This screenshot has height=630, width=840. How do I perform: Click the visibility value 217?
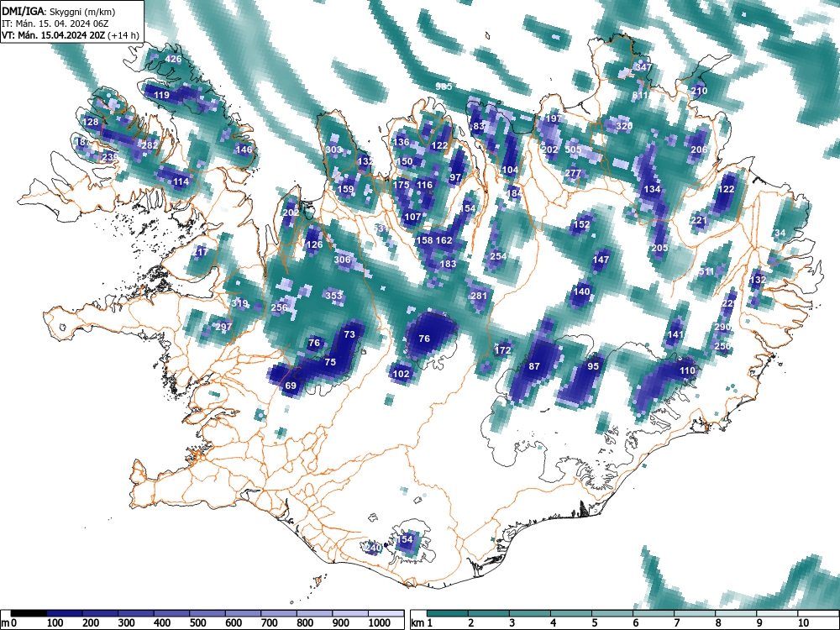(199, 252)
